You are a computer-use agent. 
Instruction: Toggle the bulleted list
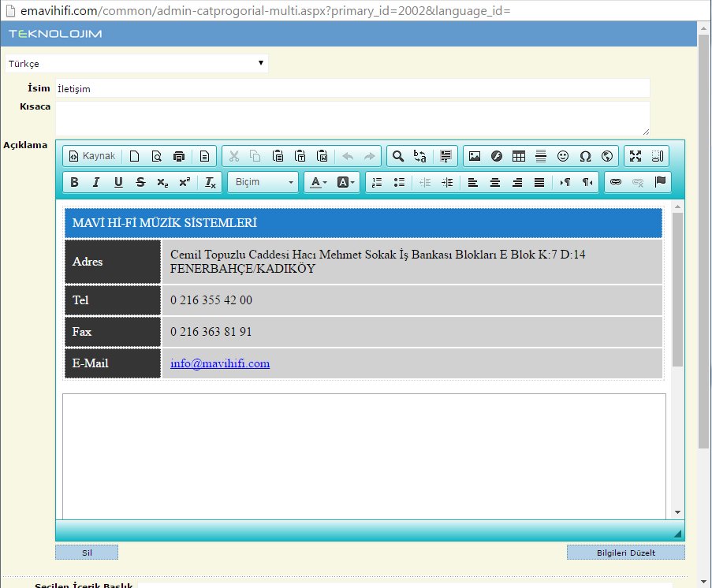tap(399, 183)
